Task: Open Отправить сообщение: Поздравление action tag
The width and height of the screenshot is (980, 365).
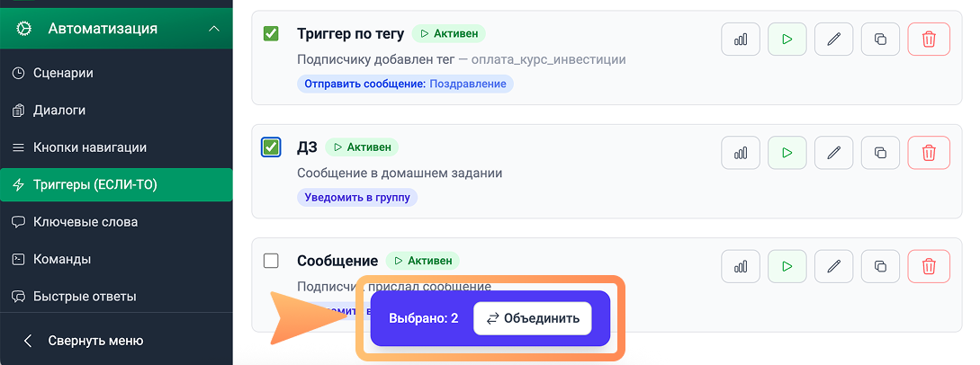Action: click(x=405, y=84)
